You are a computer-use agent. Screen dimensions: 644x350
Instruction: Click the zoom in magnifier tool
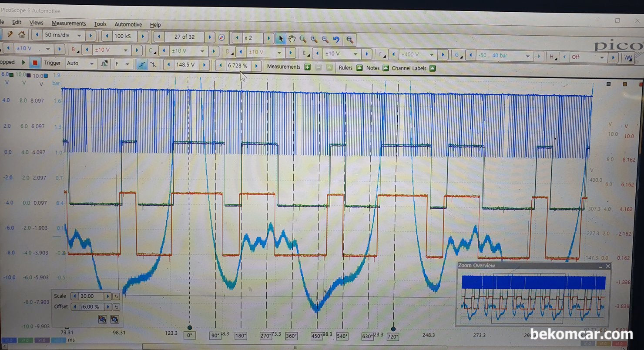tap(314, 39)
